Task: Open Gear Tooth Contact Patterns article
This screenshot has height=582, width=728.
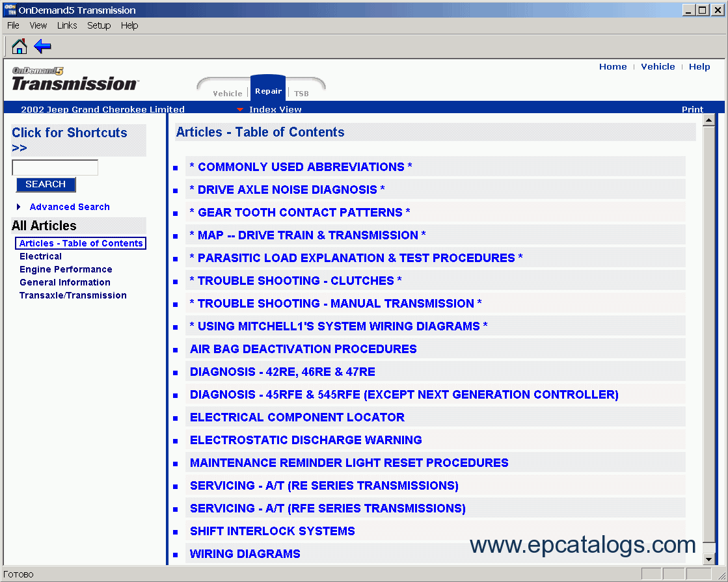Action: [x=300, y=212]
